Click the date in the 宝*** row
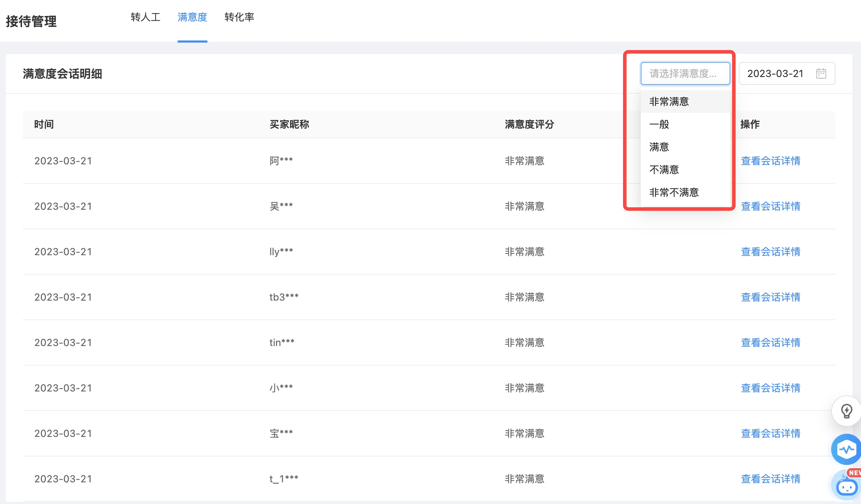 pos(63,433)
